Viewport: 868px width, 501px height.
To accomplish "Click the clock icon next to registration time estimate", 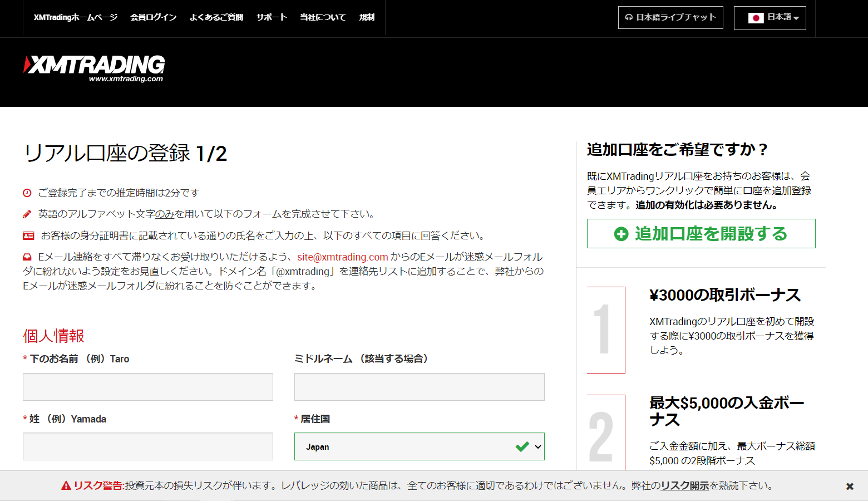I will pos(27,193).
